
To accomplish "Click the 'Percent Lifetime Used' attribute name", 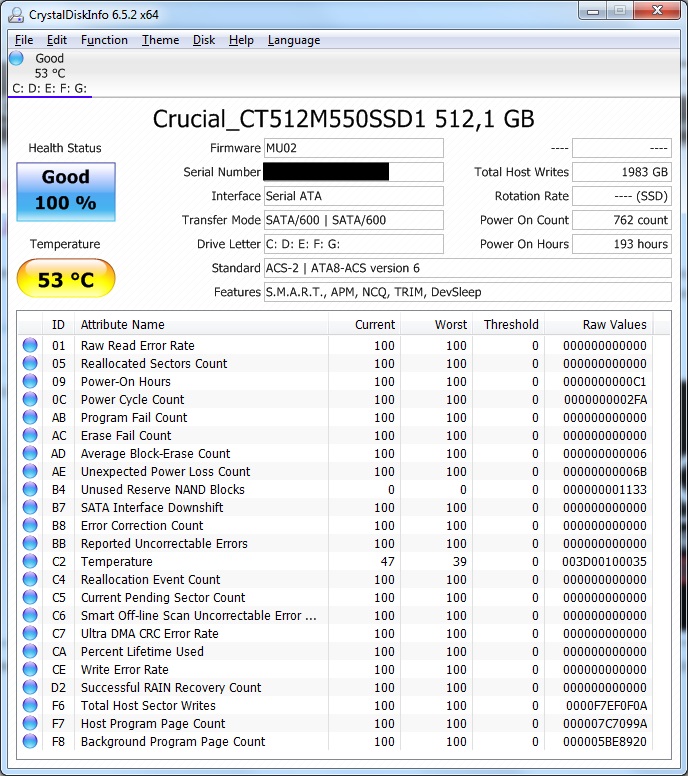I will [x=142, y=651].
